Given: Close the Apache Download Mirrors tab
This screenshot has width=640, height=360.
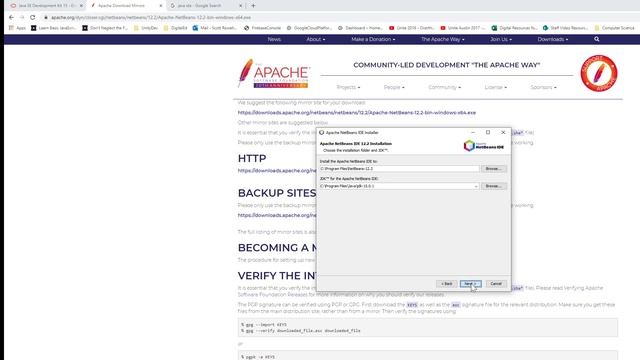Looking at the screenshot, I should [x=160, y=6].
